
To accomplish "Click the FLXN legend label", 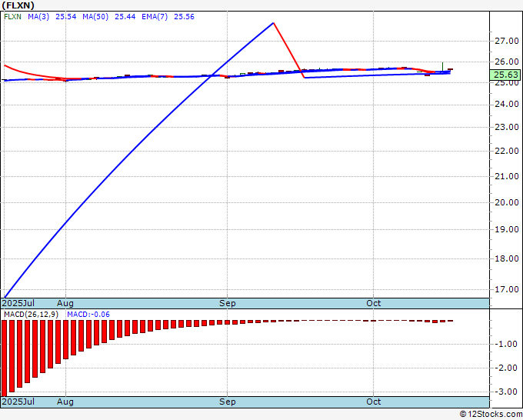I will [12, 17].
